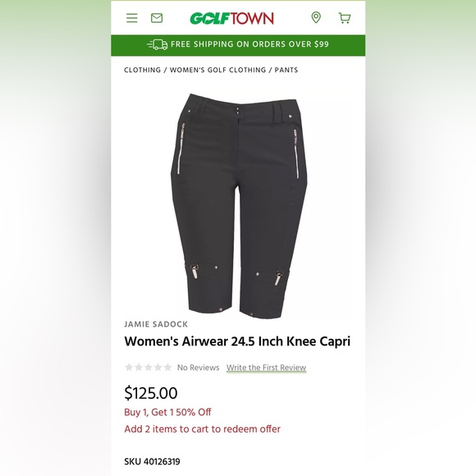The image size is (476, 476).
Task: Enlarge the black knee capri product image
Action: click(239, 205)
